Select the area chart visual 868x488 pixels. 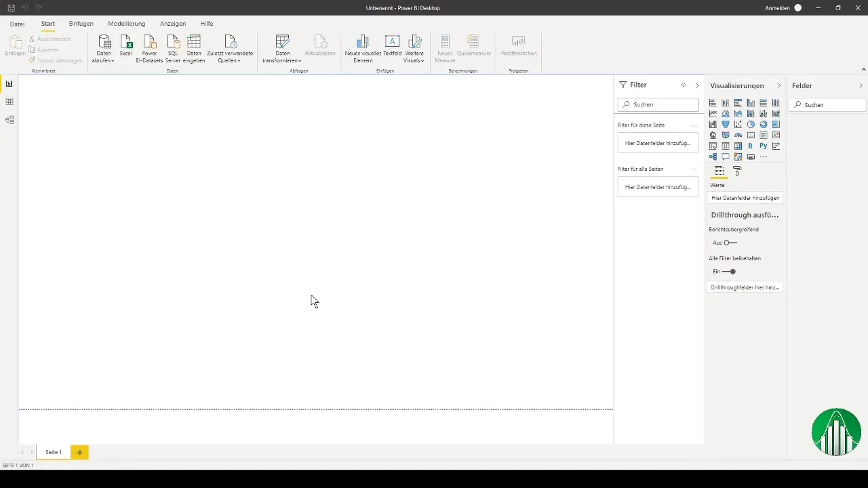click(726, 113)
